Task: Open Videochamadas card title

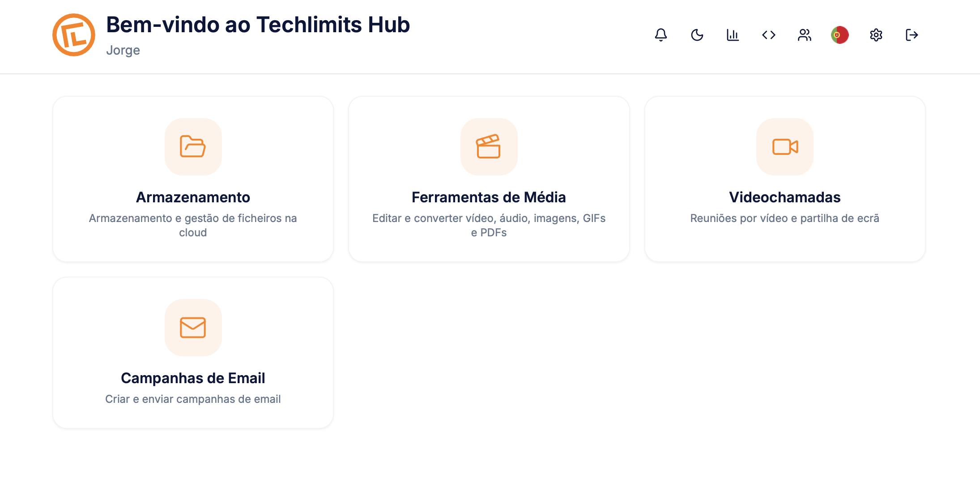Action: [x=784, y=197]
